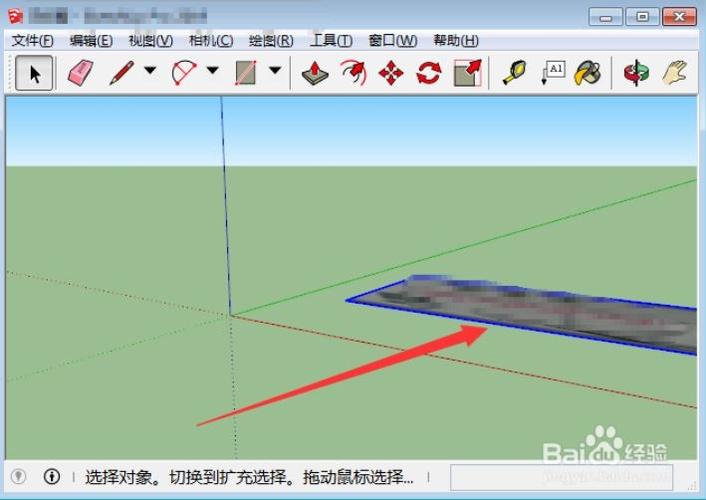The image size is (706, 500).
Task: Open the 视图(V) menu
Action: click(x=150, y=41)
